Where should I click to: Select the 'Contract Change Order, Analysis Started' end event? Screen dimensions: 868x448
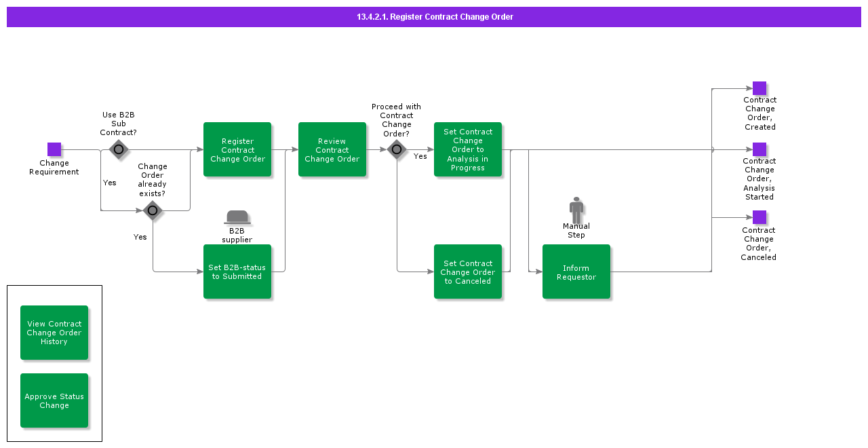759,149
